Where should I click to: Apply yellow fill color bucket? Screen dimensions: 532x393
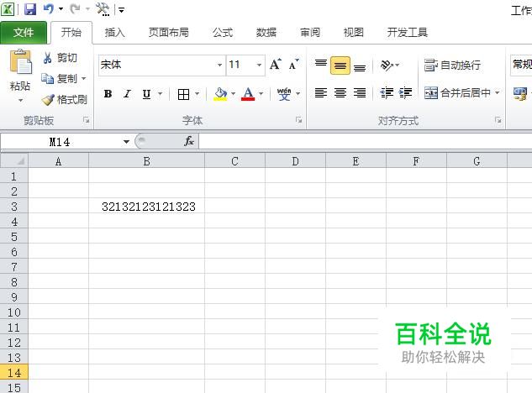click(x=220, y=94)
